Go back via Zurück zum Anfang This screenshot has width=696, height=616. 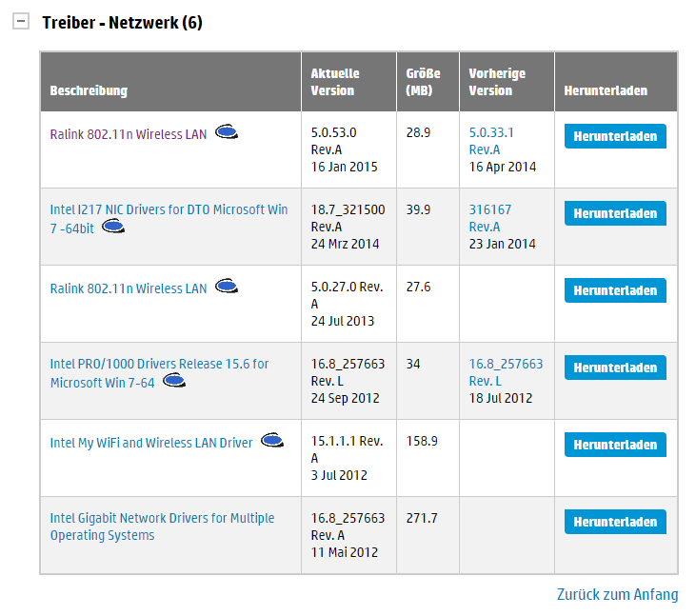(x=617, y=594)
